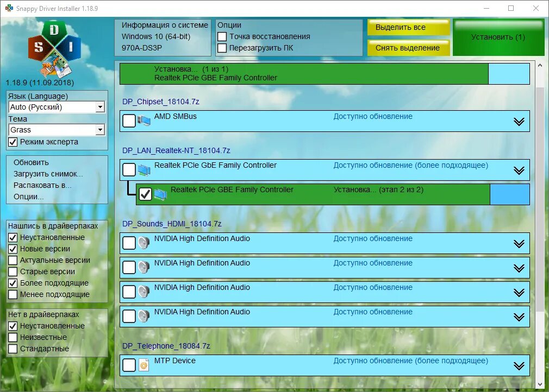Open the Информация о системе panel
Image resolution: width=549 pixels, height=392 pixels.
coord(163,37)
